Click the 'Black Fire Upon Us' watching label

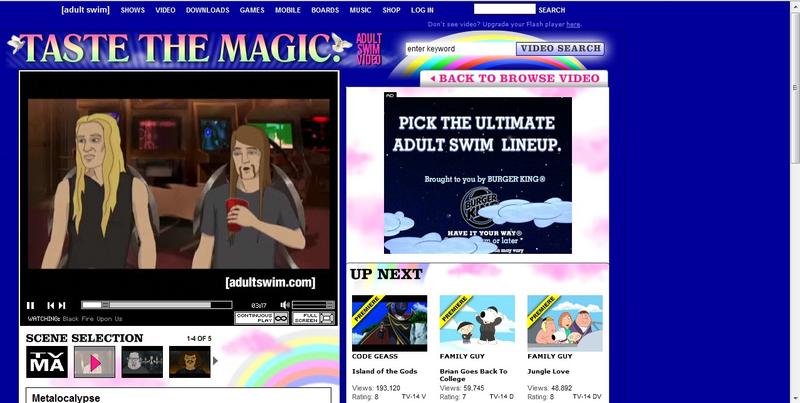pos(92,319)
